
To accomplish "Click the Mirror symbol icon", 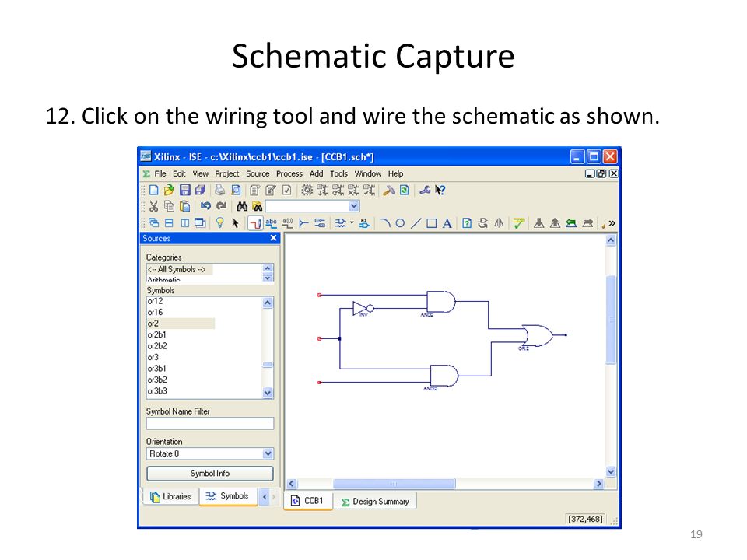I will [499, 223].
